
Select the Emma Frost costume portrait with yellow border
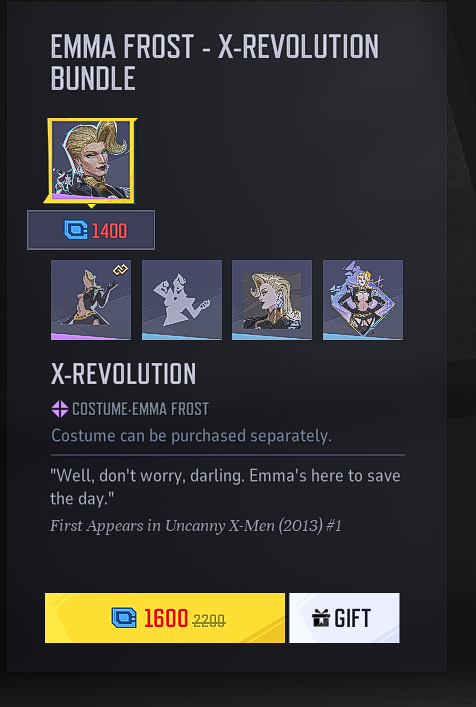pos(91,161)
